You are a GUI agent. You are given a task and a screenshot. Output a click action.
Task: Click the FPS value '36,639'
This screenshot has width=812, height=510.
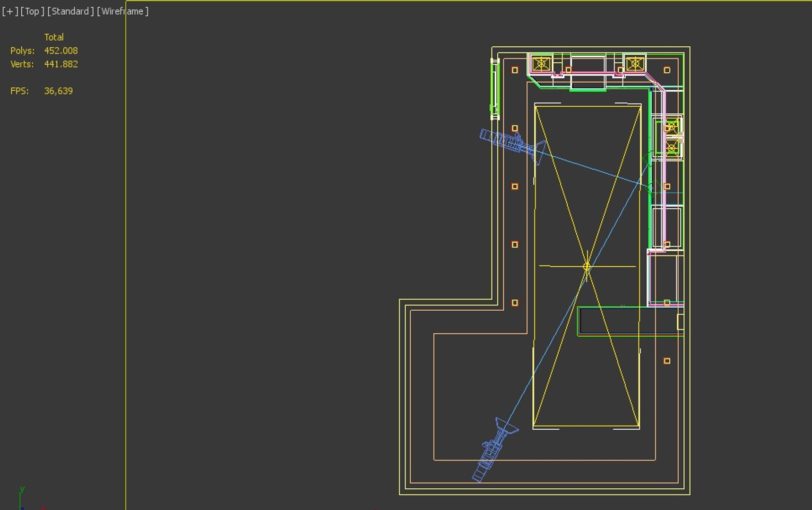[x=59, y=91]
